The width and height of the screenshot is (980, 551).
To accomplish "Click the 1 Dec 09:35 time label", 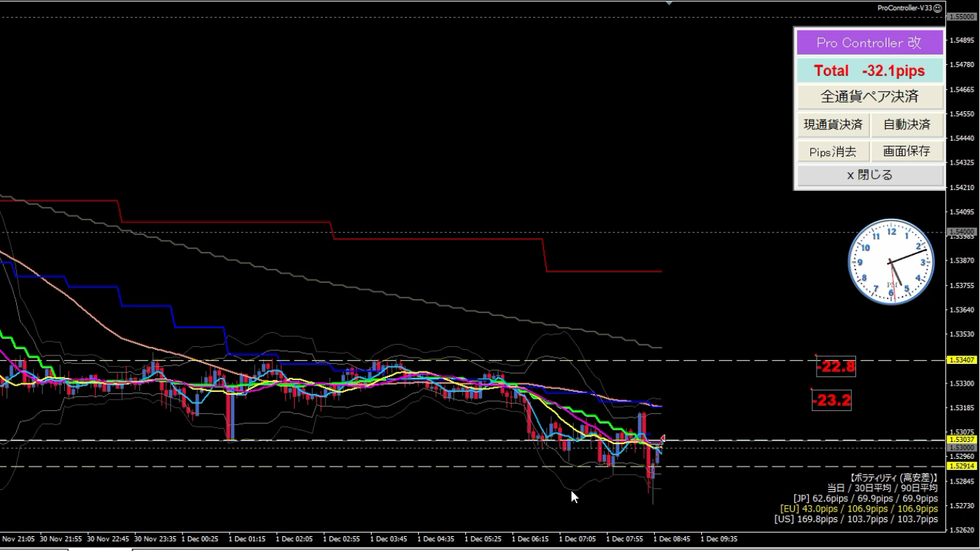I will [x=719, y=539].
